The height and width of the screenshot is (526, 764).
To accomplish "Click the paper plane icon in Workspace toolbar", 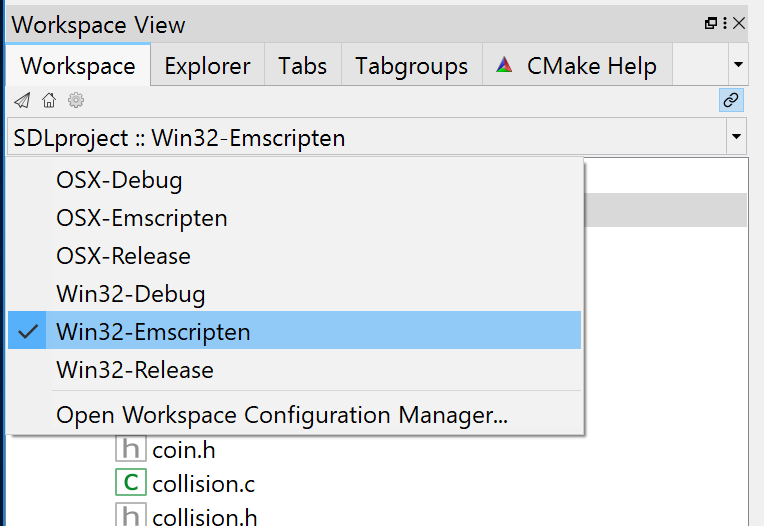I will 22,100.
